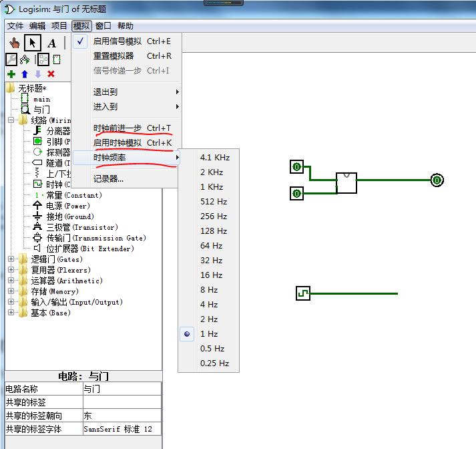Select the 时钟 clock component
The image size is (476, 449).
pos(51,184)
